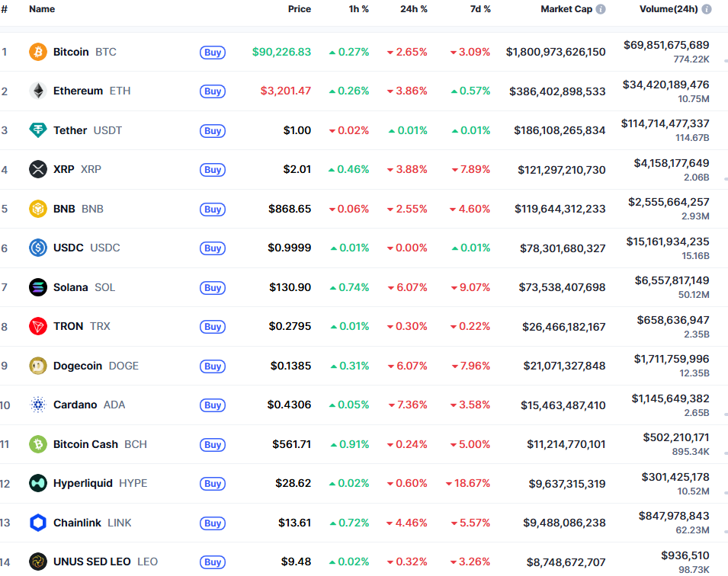Sort by 24h % column header
This screenshot has height=576, width=728.
tap(413, 9)
